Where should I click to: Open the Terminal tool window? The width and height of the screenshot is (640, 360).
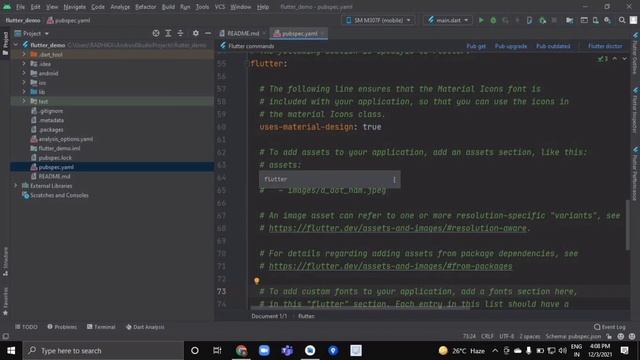click(x=101, y=327)
